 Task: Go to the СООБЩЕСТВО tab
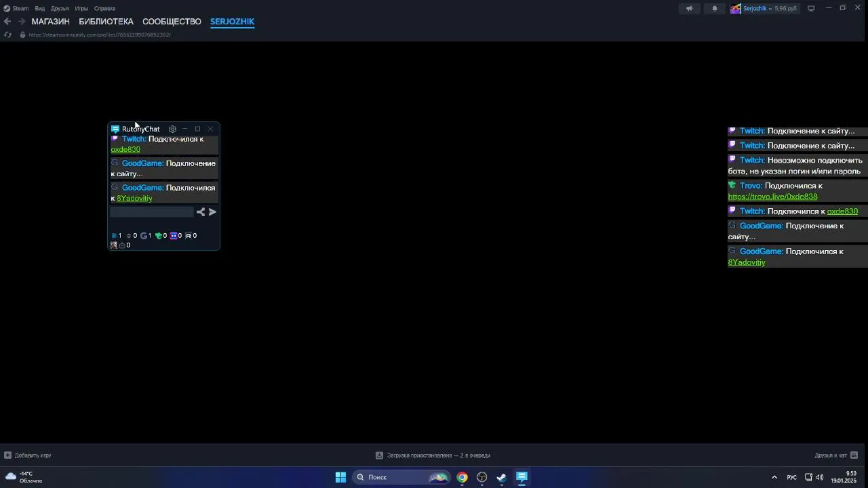pyautogui.click(x=172, y=22)
